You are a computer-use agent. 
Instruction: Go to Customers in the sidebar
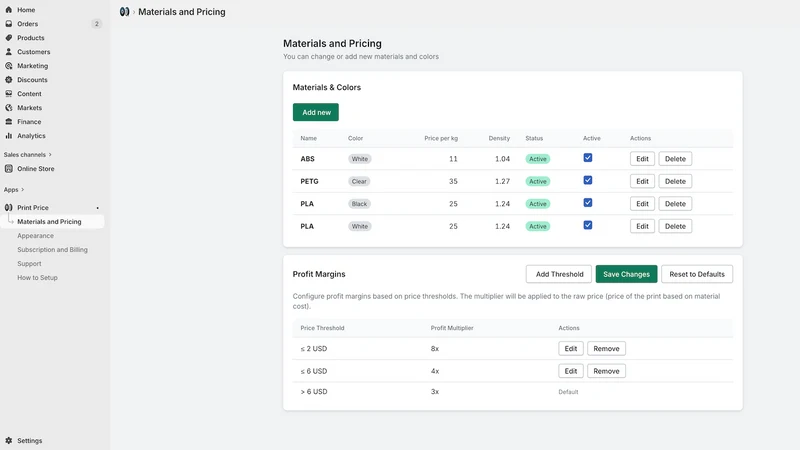34,52
